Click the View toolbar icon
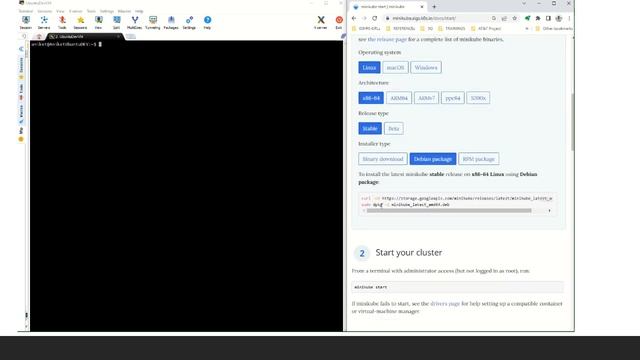This screenshot has height=360, width=640. point(98,22)
